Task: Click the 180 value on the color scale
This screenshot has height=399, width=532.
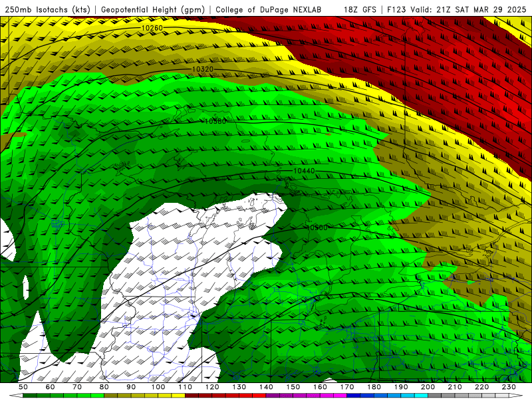Action: (374, 387)
